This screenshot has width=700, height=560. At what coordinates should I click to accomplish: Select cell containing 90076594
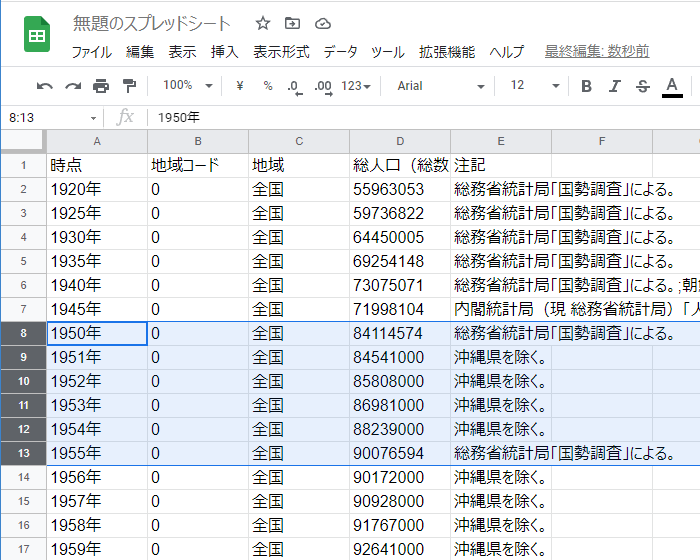click(400, 453)
